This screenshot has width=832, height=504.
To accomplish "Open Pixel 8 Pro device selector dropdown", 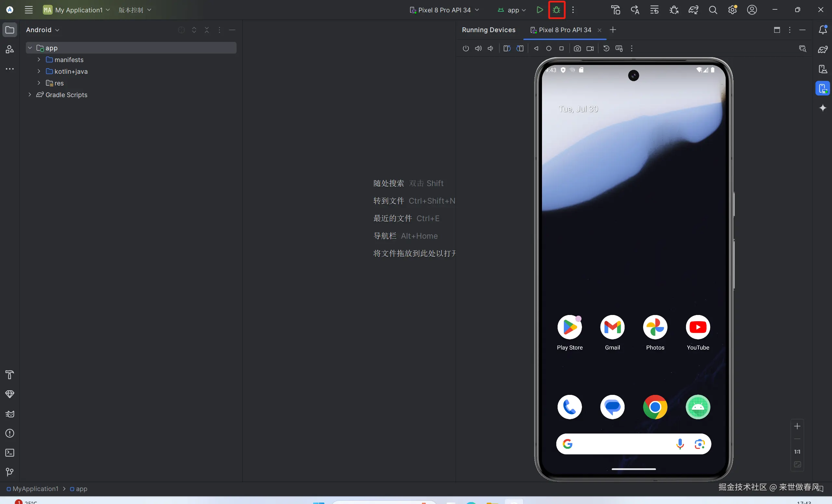I will 444,10.
